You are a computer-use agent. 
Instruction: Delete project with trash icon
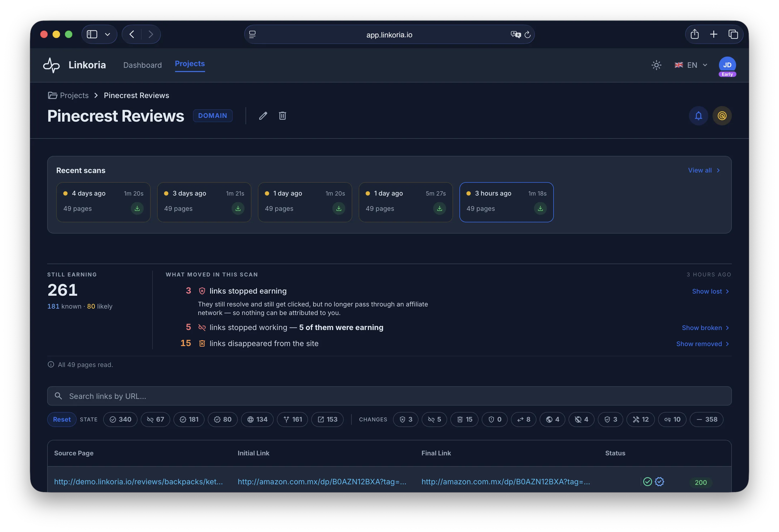tap(282, 115)
